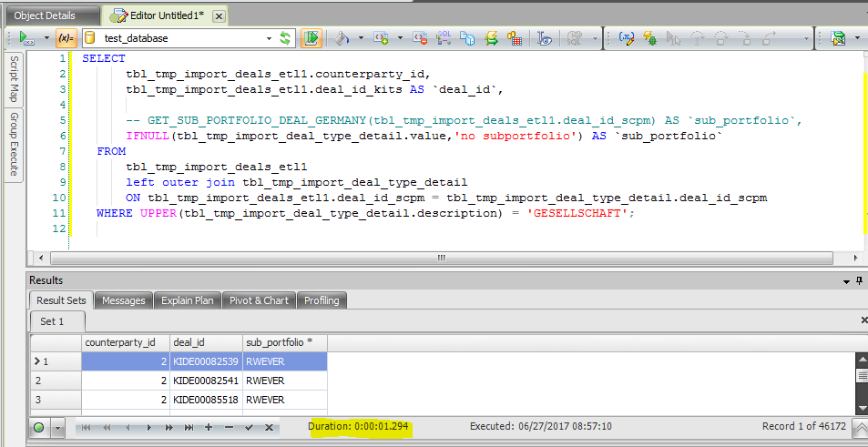868x447 pixels.
Task: Click the debug lightning bug icon
Action: coord(649,38)
